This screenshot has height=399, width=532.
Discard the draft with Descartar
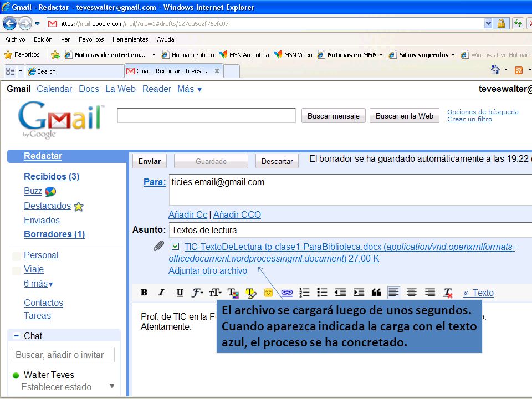[x=277, y=161]
